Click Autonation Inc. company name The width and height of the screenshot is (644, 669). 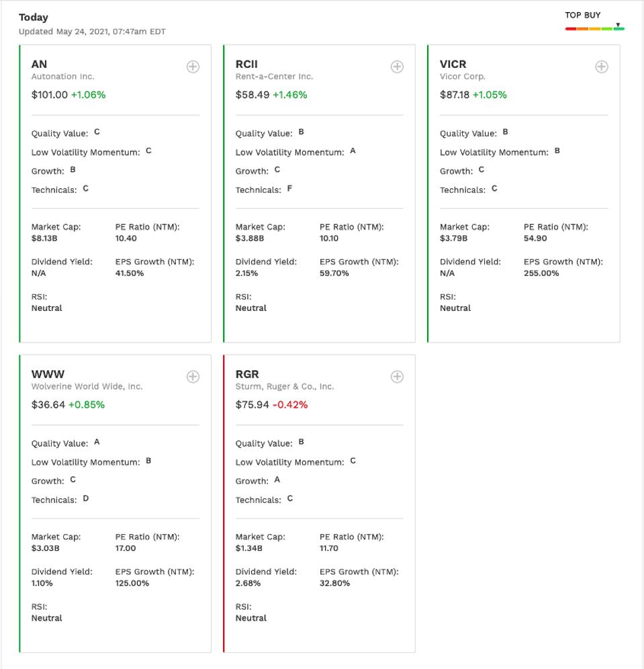coord(63,77)
